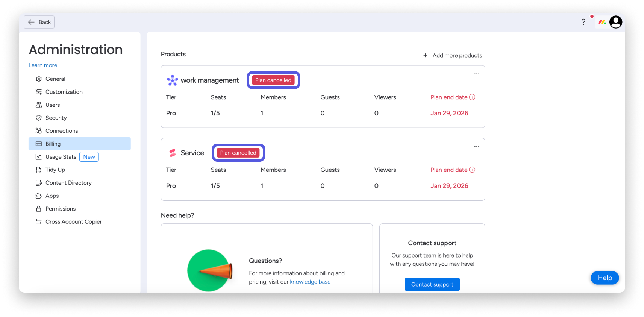The height and width of the screenshot is (317, 644).
Task: Click the work management product logo
Action: [173, 80]
